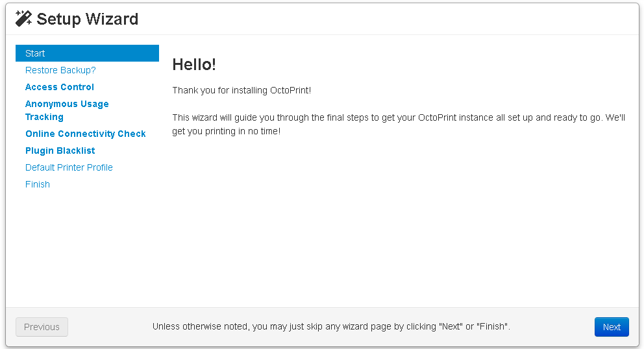Select the Start step in the sidebar
644x349 pixels.
click(x=87, y=53)
